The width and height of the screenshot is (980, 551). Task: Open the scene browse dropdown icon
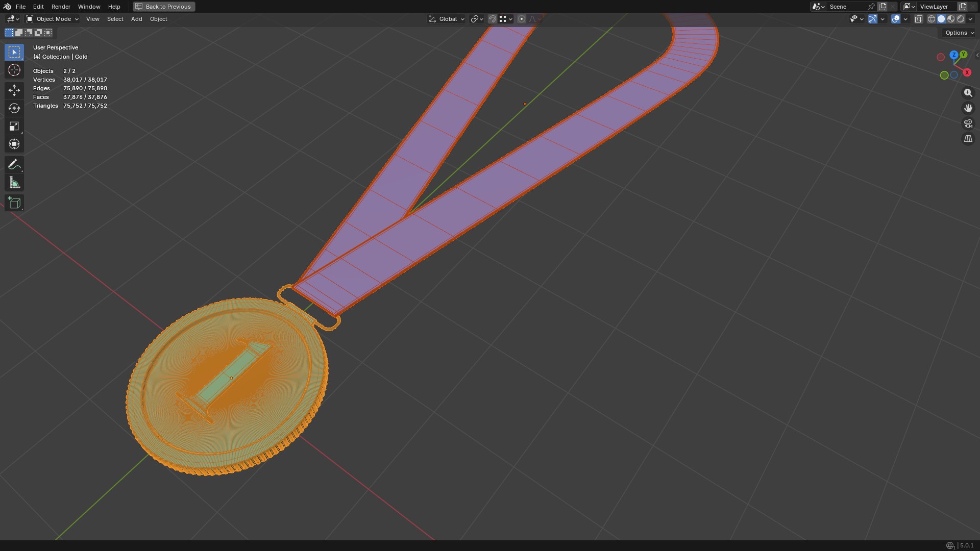(818, 7)
